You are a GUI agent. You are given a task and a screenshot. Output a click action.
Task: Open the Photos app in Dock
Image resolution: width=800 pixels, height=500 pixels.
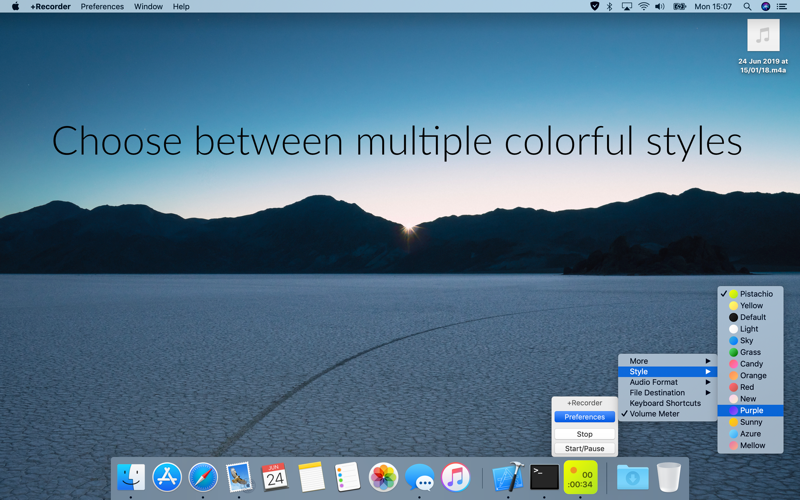click(383, 477)
